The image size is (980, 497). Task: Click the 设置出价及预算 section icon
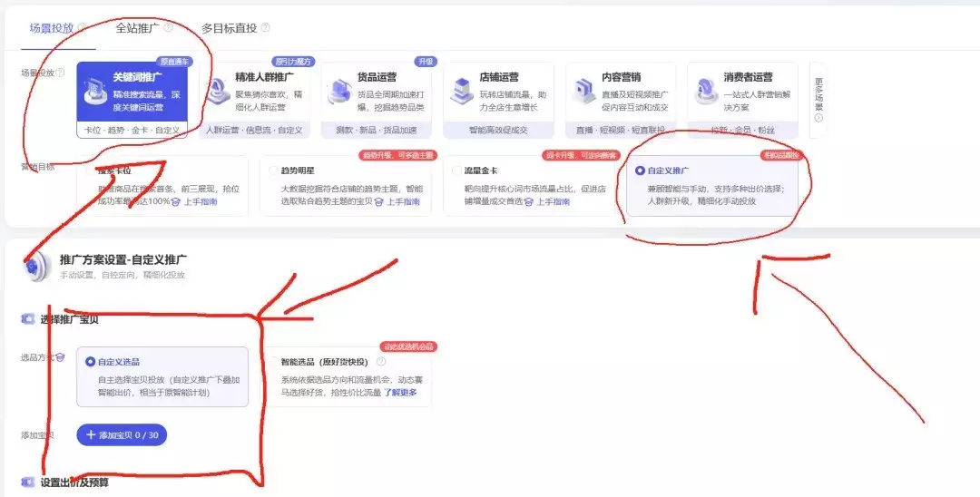pyautogui.click(x=28, y=482)
